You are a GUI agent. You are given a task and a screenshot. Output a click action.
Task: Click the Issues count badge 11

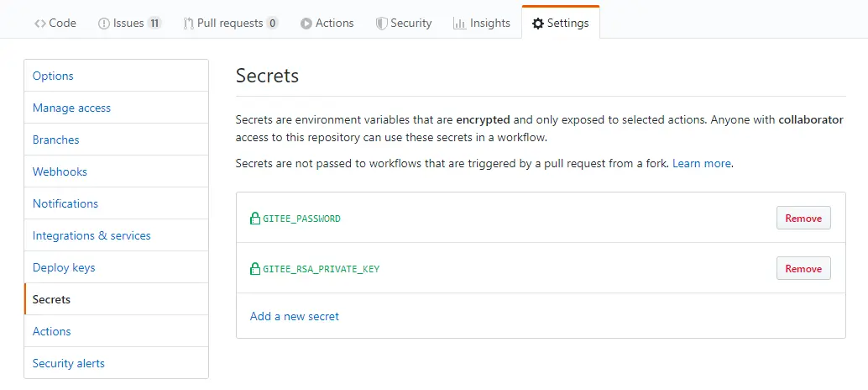click(x=154, y=24)
